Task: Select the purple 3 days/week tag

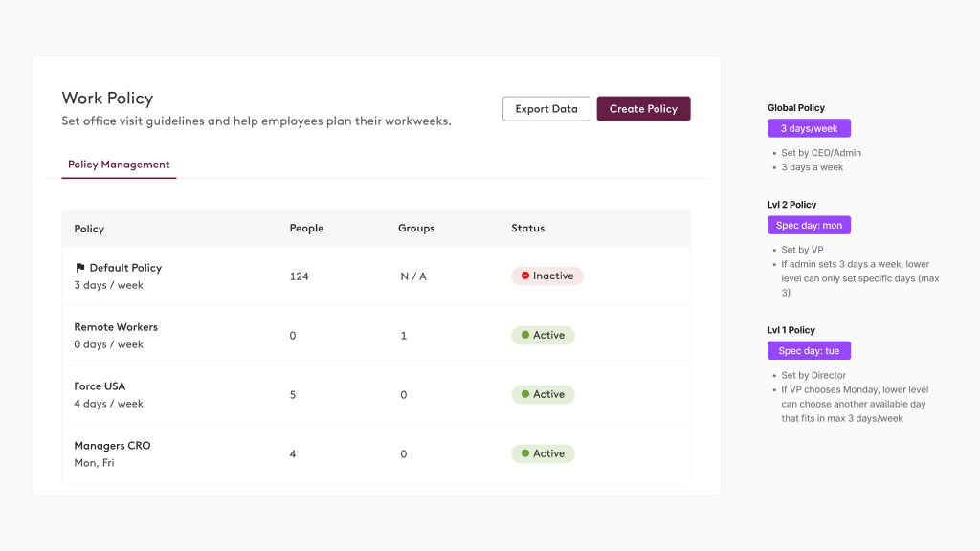Action: pyautogui.click(x=809, y=128)
